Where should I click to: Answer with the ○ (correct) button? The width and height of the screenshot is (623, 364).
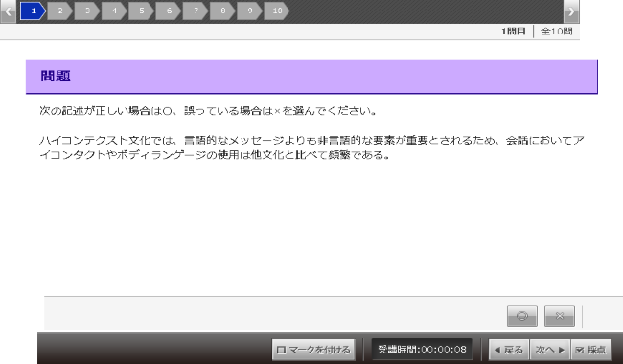522,316
